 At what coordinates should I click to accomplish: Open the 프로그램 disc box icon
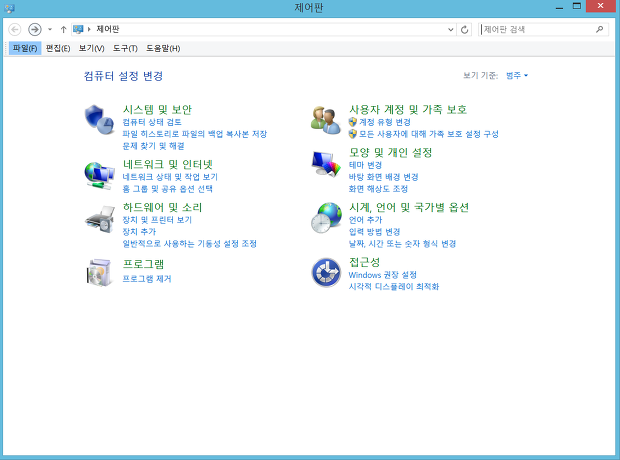click(100, 272)
